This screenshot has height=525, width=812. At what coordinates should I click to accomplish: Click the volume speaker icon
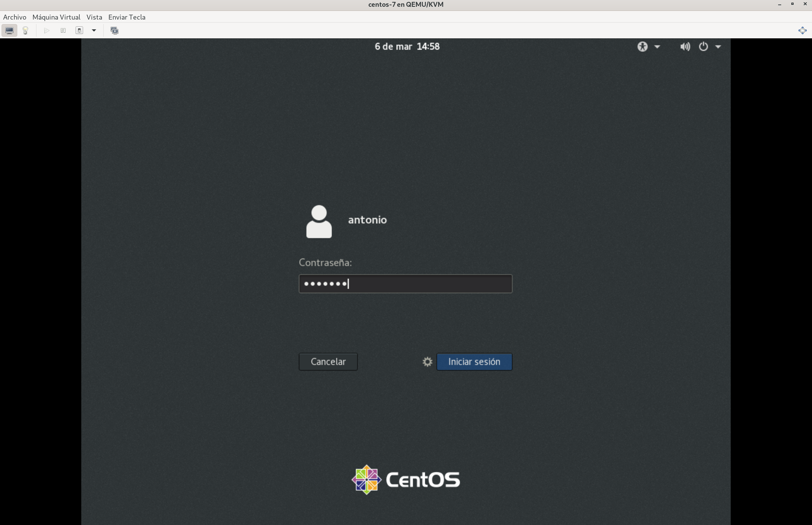click(685, 47)
